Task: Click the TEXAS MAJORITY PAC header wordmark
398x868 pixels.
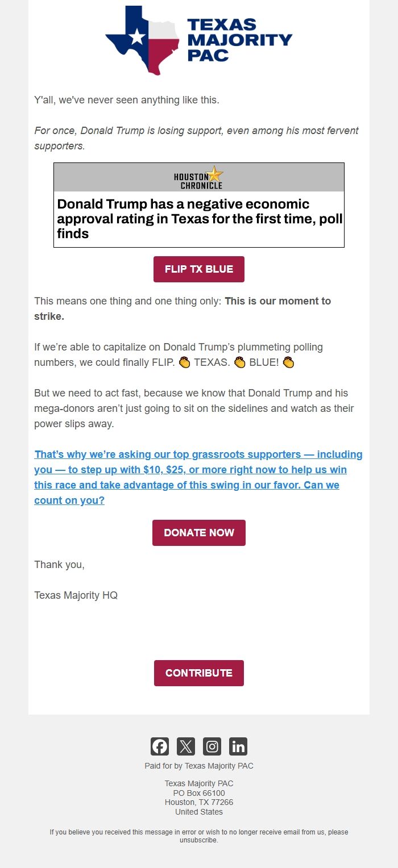Action: click(239, 40)
